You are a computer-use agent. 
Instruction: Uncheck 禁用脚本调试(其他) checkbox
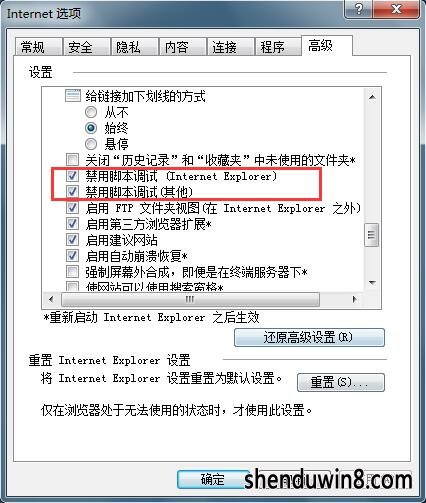72,192
